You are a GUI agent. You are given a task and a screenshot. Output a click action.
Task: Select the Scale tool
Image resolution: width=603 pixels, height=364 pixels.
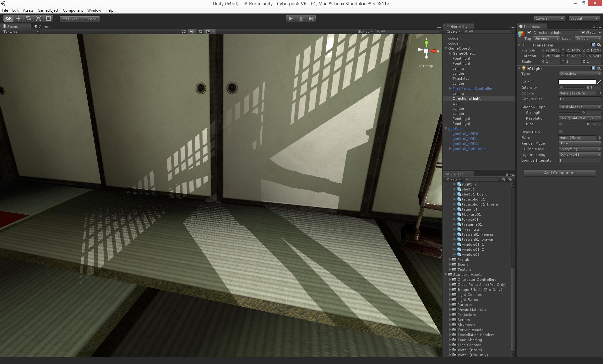38,19
